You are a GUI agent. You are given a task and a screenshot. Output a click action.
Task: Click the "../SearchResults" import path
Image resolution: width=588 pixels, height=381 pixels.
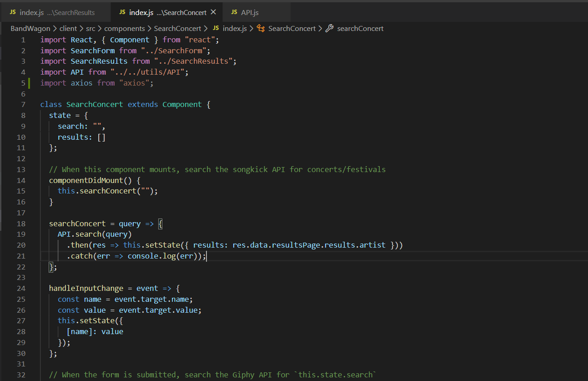pos(193,61)
